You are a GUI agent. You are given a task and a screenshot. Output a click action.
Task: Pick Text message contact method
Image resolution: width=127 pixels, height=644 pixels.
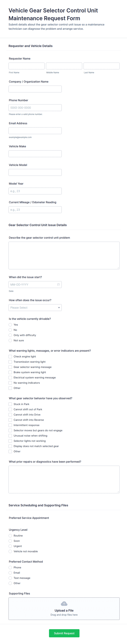[x=10, y=578]
